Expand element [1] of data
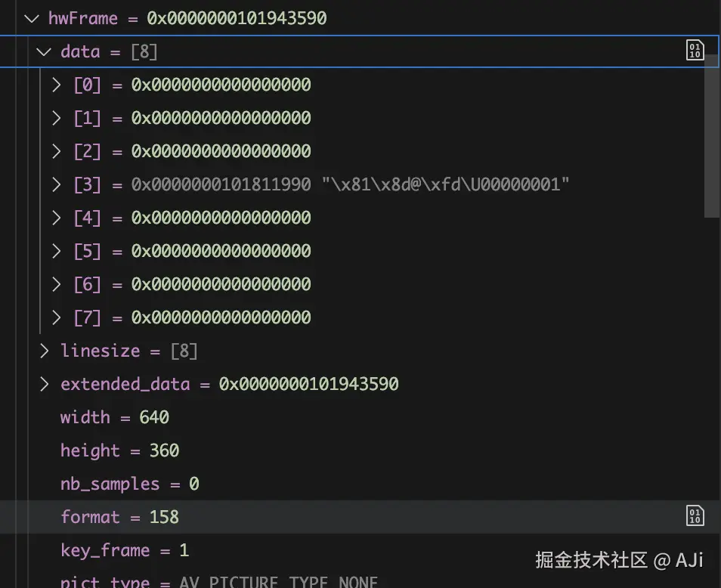The height and width of the screenshot is (588, 721). 56,118
